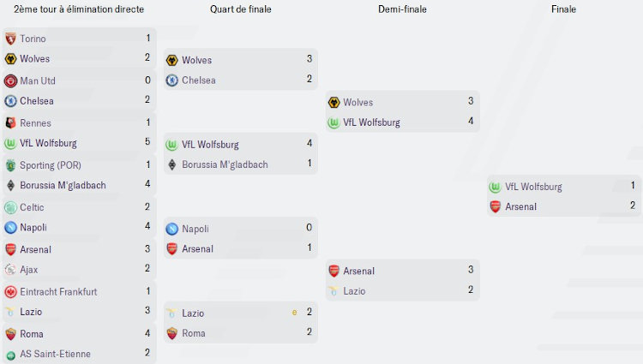Click Borussia M'gladbach name in the quarter-final
Screen dimensions: 643x364
click(x=225, y=164)
